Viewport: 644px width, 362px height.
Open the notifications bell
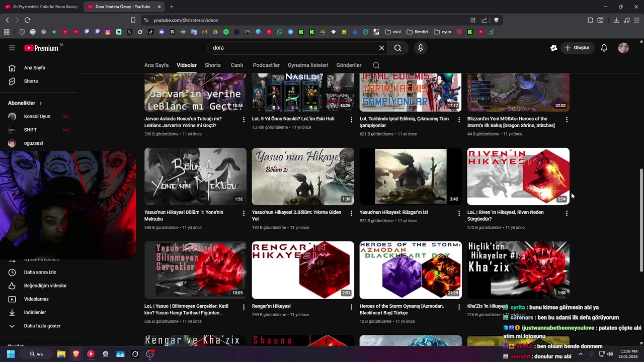tap(604, 48)
